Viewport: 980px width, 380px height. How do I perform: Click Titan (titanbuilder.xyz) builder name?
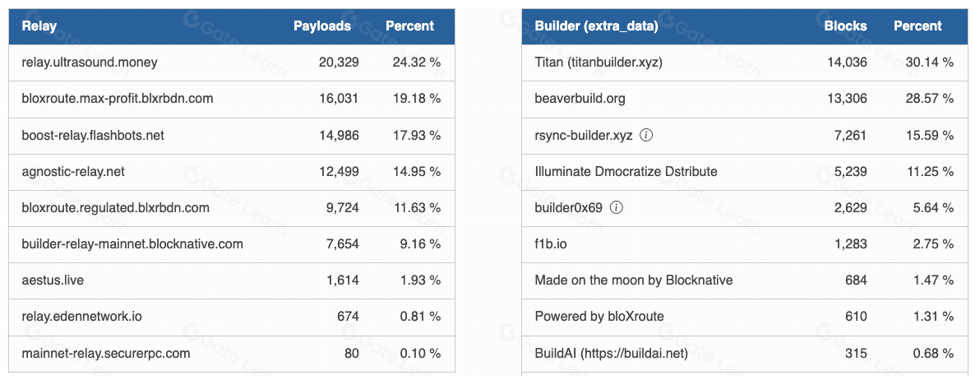599,63
